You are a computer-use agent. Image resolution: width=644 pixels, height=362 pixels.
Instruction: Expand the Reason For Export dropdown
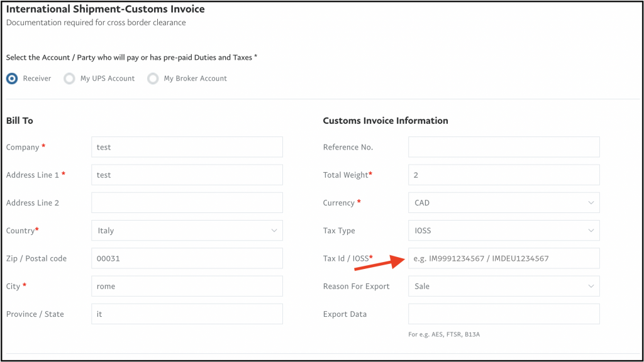pos(504,286)
